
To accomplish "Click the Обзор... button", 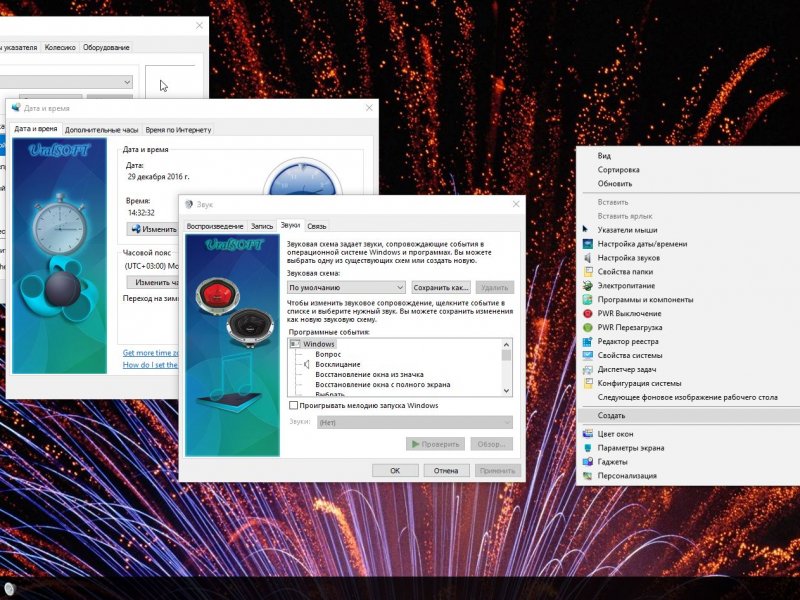I will [x=491, y=444].
